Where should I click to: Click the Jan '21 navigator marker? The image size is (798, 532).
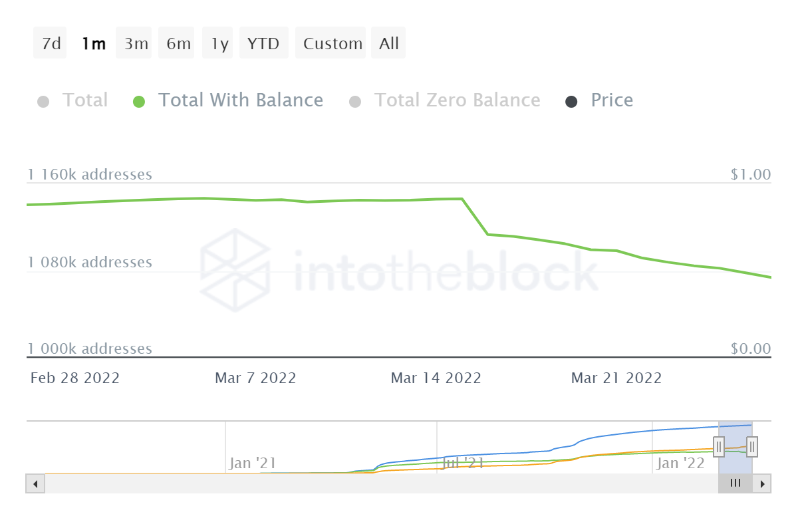252,463
